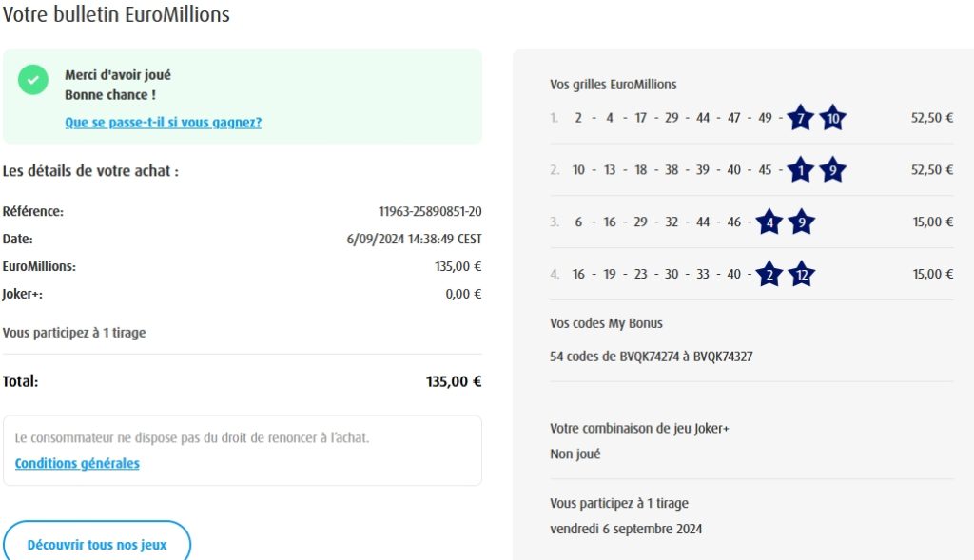Click star number 9 in grid 3

801,222
